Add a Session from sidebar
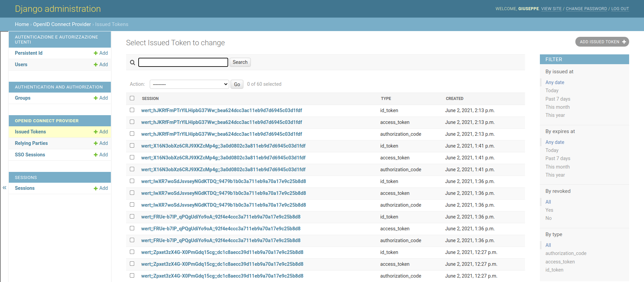This screenshot has height=282, width=644. [x=101, y=188]
